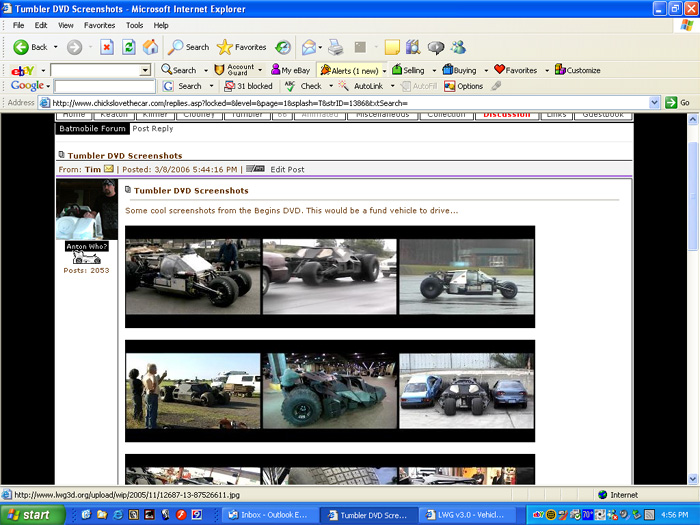Open the Mail envelope icon
This screenshot has height=525, width=700.
point(309,47)
